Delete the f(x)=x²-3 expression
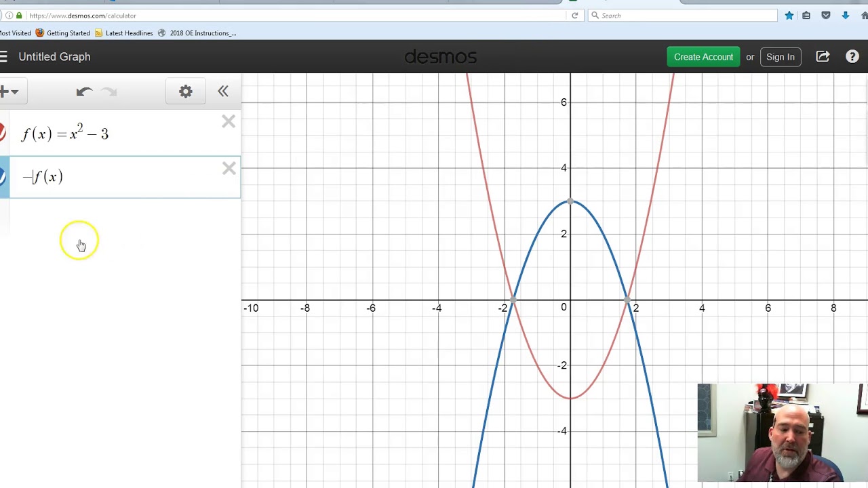The image size is (868, 488). pyautogui.click(x=229, y=122)
